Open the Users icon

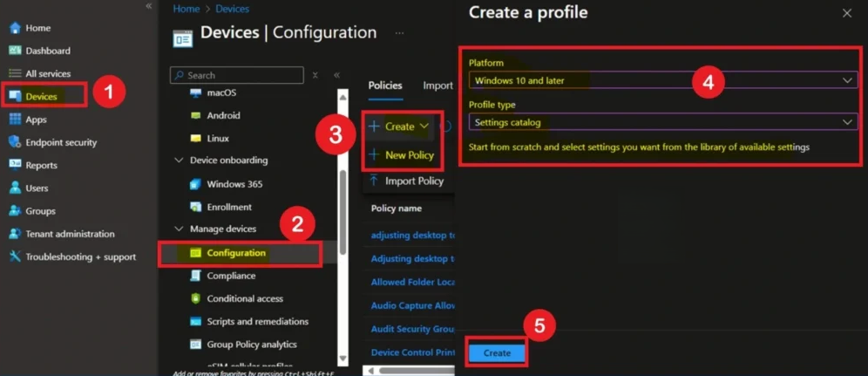click(x=15, y=188)
